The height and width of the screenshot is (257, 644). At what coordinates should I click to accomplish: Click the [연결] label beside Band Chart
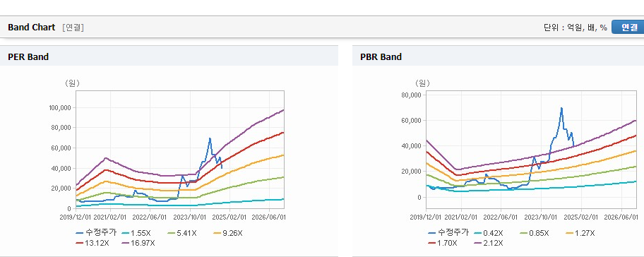click(x=73, y=28)
